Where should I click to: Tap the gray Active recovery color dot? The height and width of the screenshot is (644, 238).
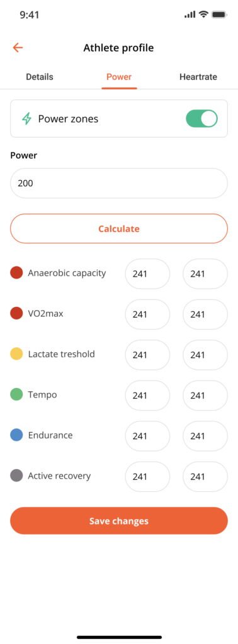[x=16, y=475]
